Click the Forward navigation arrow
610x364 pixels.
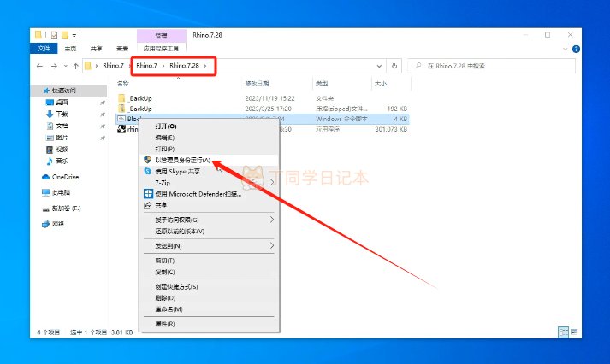click(x=54, y=66)
